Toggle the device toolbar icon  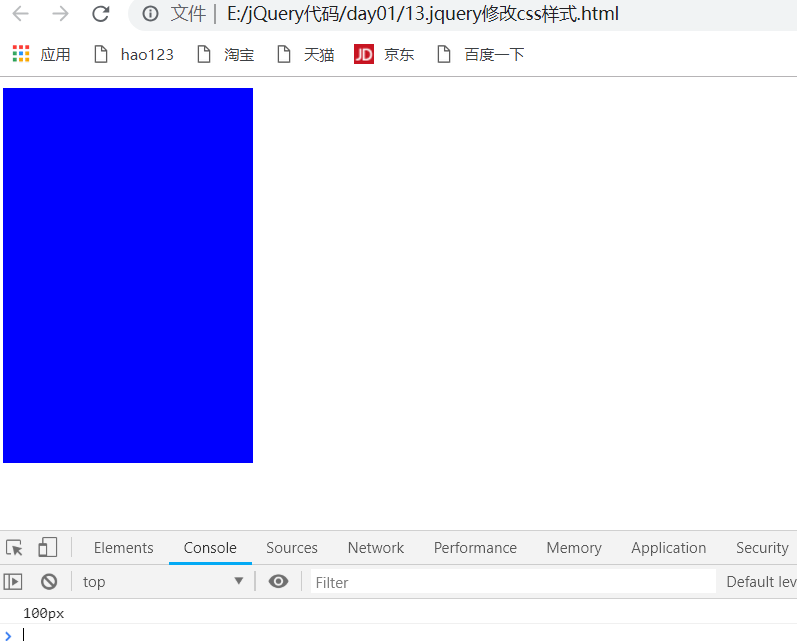(x=48, y=548)
